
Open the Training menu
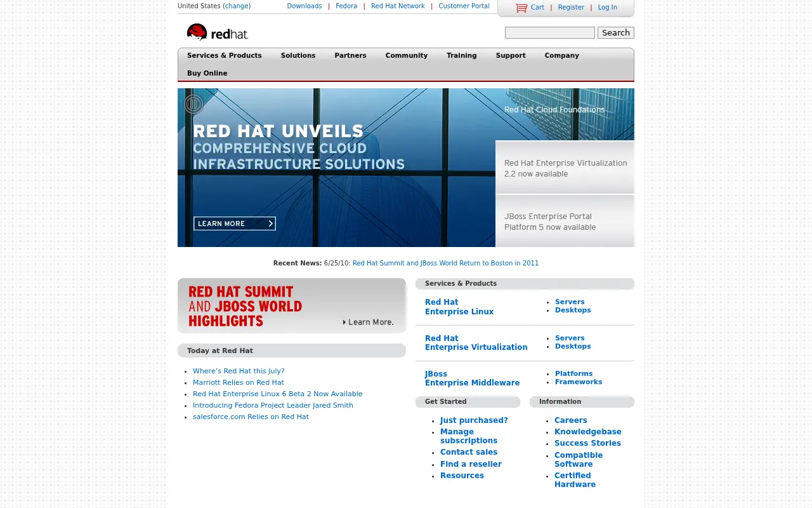click(461, 56)
